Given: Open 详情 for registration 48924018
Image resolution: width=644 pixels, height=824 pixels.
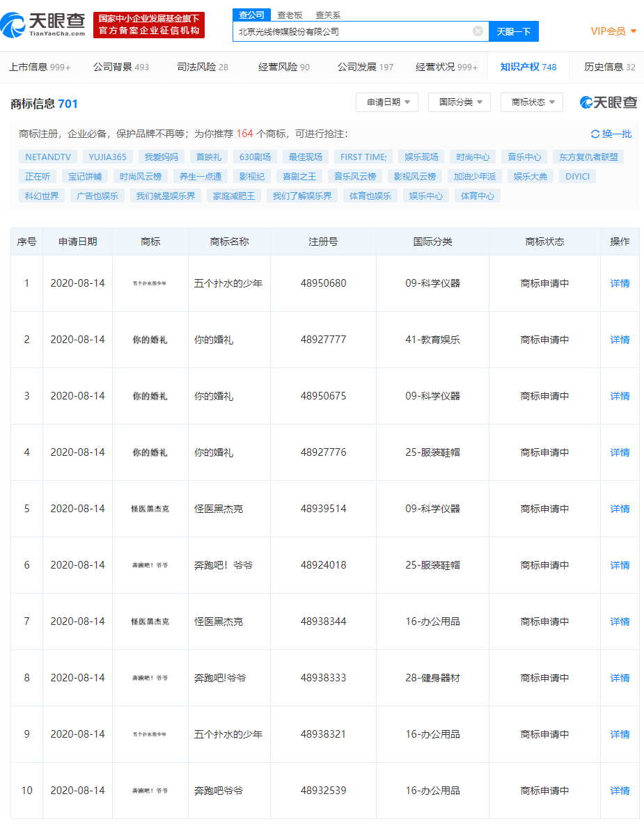Looking at the screenshot, I should click(x=620, y=565).
